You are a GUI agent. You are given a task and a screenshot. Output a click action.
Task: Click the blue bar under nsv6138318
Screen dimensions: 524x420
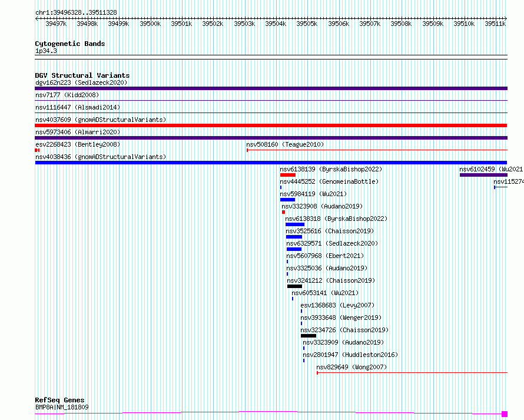[x=295, y=224]
